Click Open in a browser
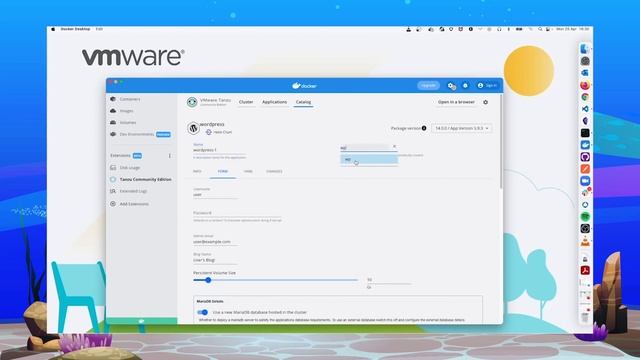The width and height of the screenshot is (640, 360). tap(456, 102)
